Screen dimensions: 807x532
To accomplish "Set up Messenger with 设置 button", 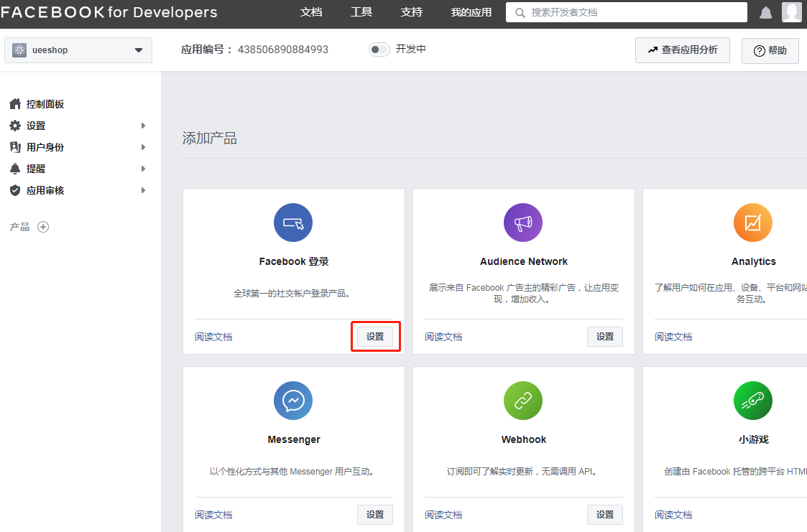I will 375,514.
